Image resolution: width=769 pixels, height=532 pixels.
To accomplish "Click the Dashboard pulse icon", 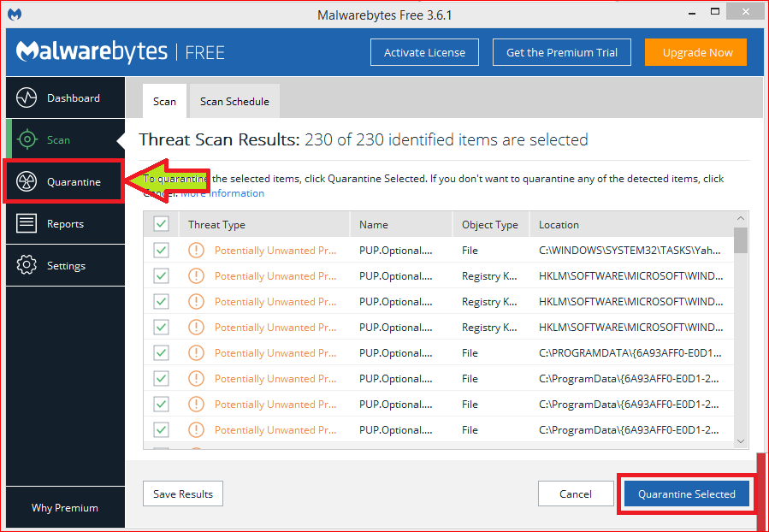I will tap(27, 98).
